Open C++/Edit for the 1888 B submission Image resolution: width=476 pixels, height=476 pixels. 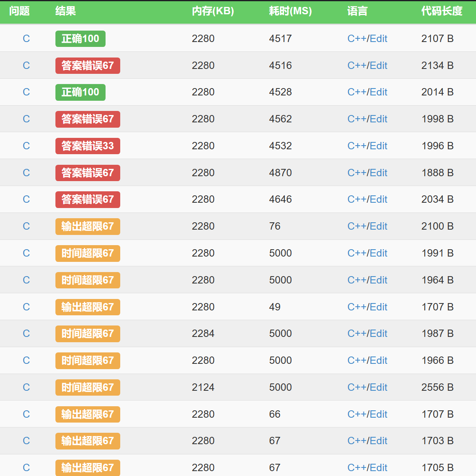367,173
